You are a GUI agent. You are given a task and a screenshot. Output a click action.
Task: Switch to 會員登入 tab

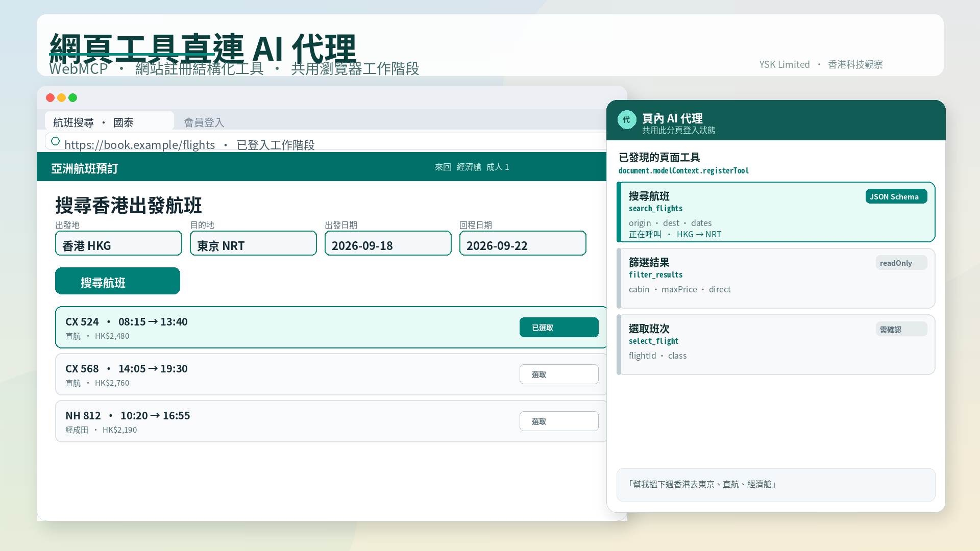[x=204, y=122]
